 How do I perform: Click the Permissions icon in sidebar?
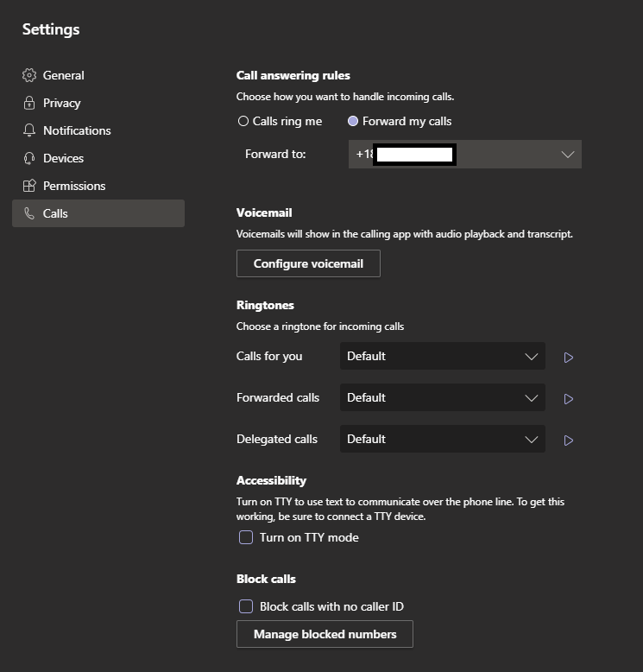29,186
